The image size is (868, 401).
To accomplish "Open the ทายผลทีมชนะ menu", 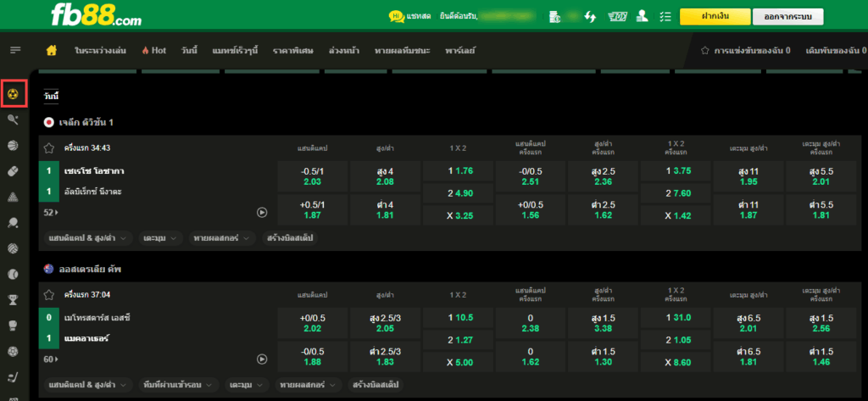I will point(402,50).
